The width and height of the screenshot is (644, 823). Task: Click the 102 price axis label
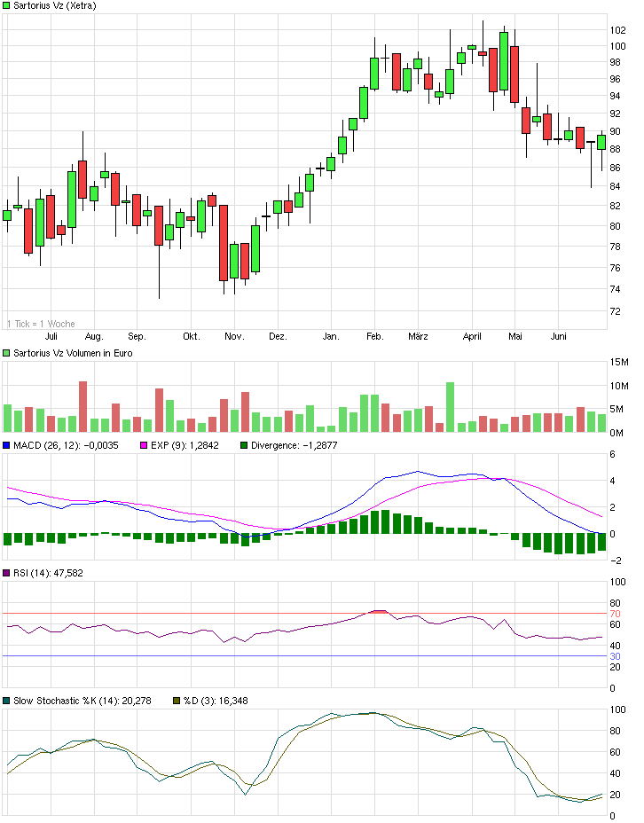617,30
